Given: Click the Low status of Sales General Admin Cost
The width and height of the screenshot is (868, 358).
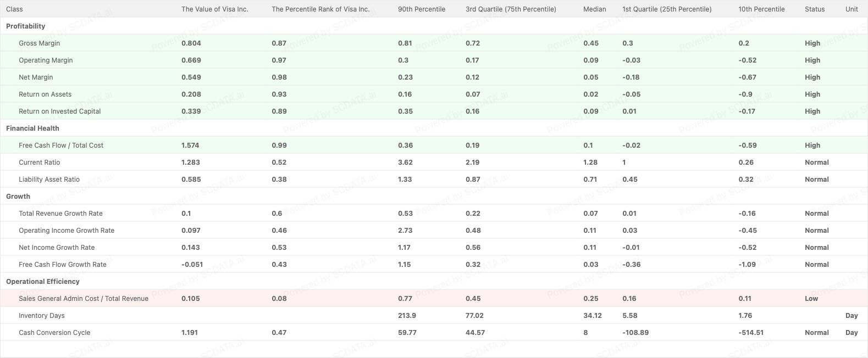Looking at the screenshot, I should click(x=811, y=299).
